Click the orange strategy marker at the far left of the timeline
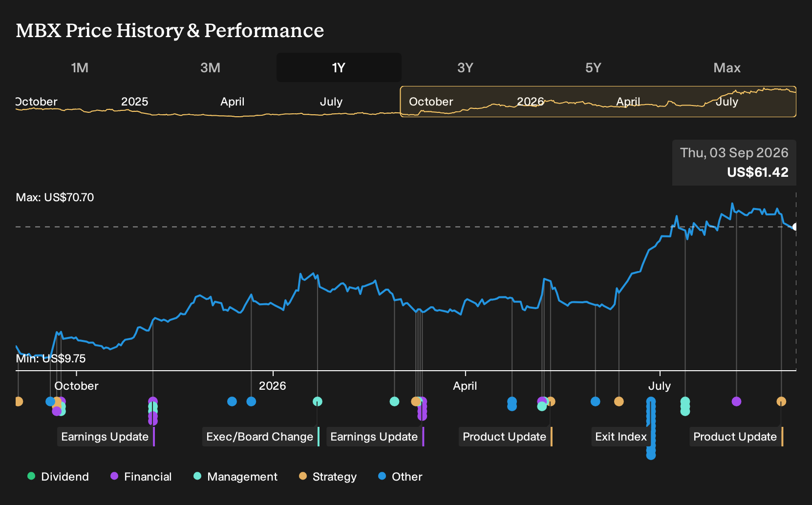The image size is (812, 505). click(x=18, y=401)
